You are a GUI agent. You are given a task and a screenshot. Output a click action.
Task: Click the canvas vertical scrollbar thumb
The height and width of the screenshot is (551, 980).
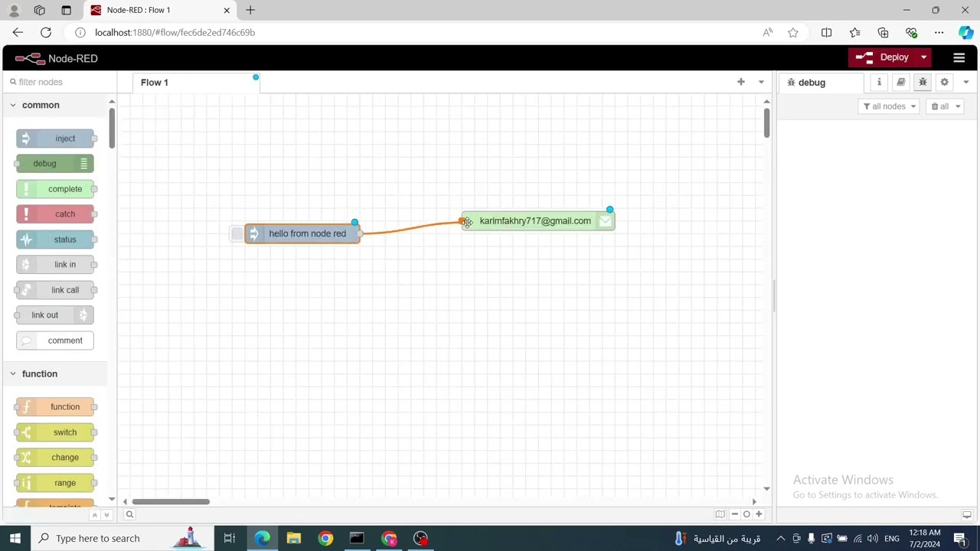766,123
